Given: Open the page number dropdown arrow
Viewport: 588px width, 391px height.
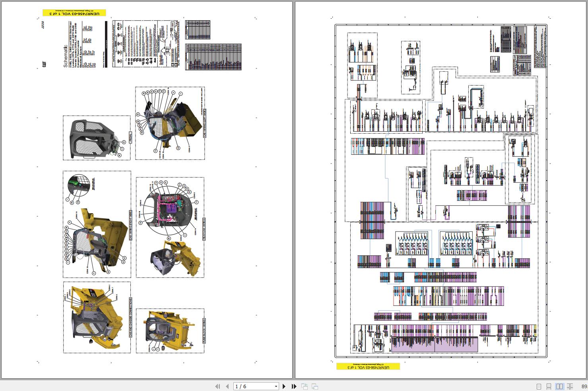Looking at the screenshot, I should click(276, 386).
